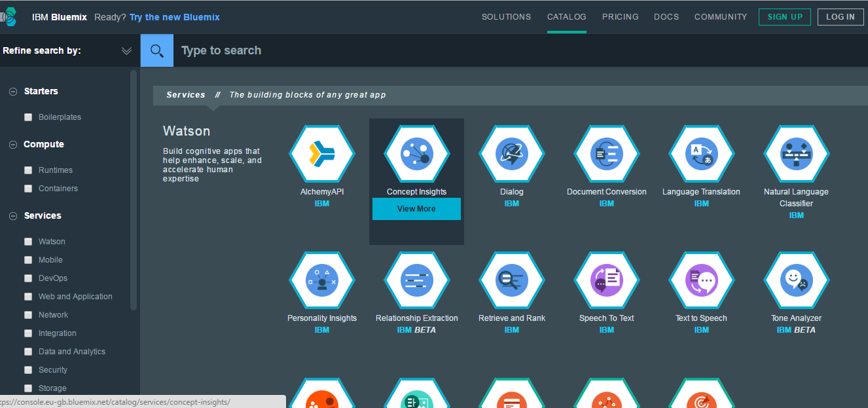Check the Network filter checkbox
The height and width of the screenshot is (408, 868).
[28, 315]
